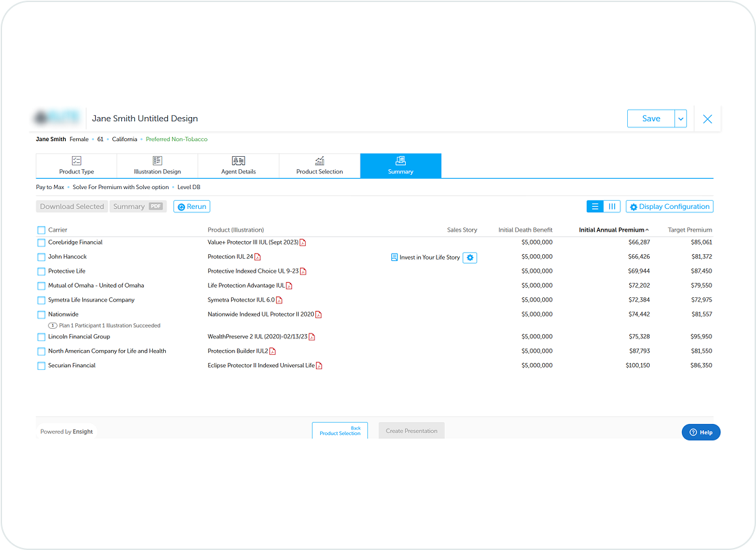
Task: Click the Protection IUL 24 product name
Action: click(x=230, y=257)
